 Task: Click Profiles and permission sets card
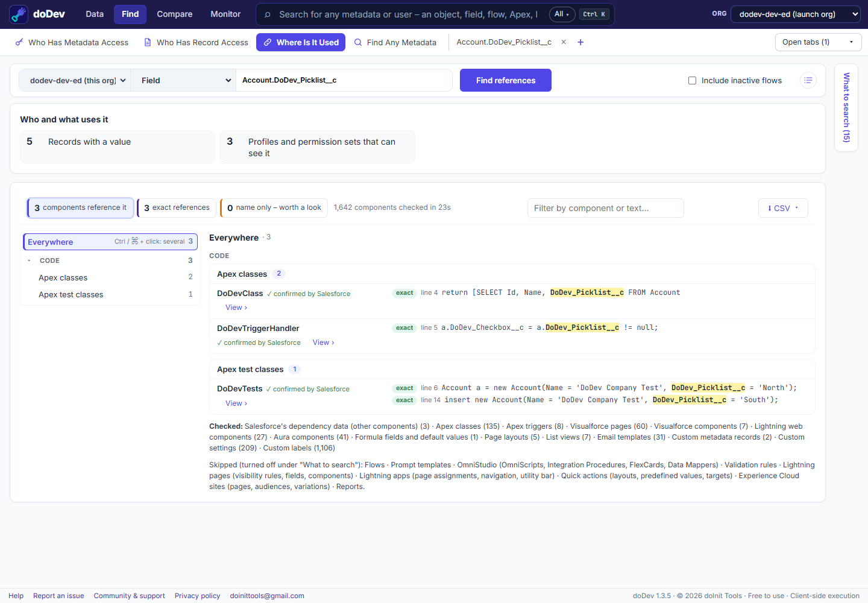coord(318,147)
